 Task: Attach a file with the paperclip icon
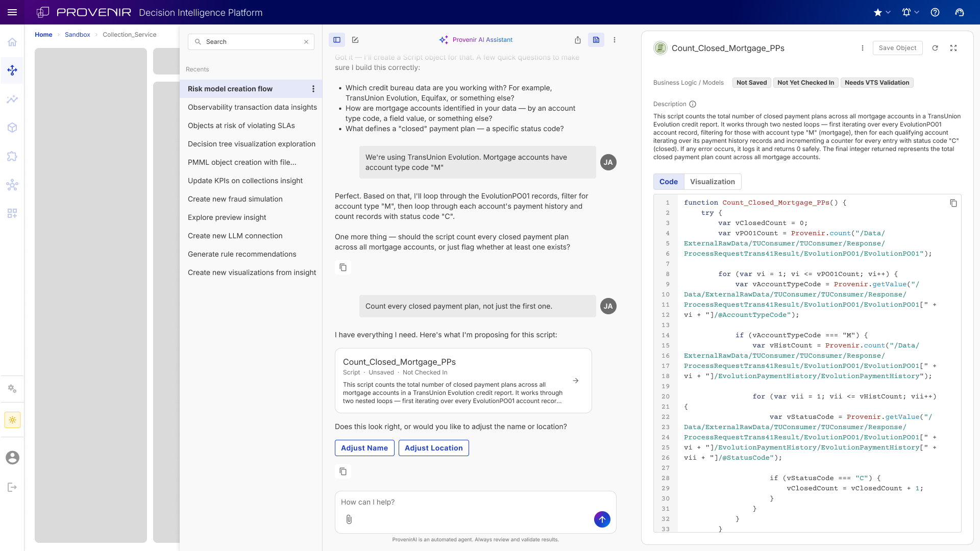point(349,519)
